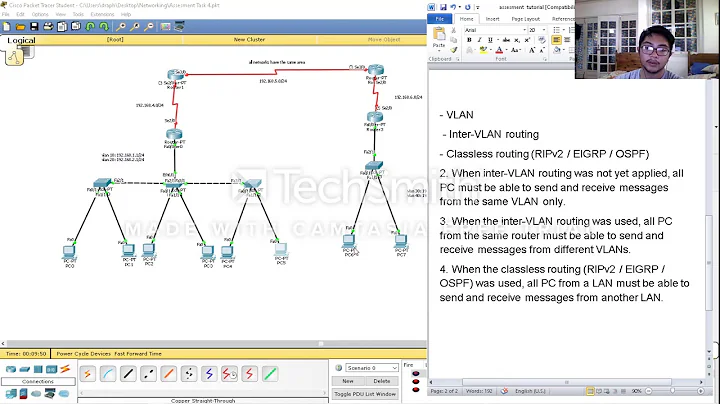Choose the Connections lightning category icon
The width and height of the screenshot is (720, 404).
pos(65,369)
